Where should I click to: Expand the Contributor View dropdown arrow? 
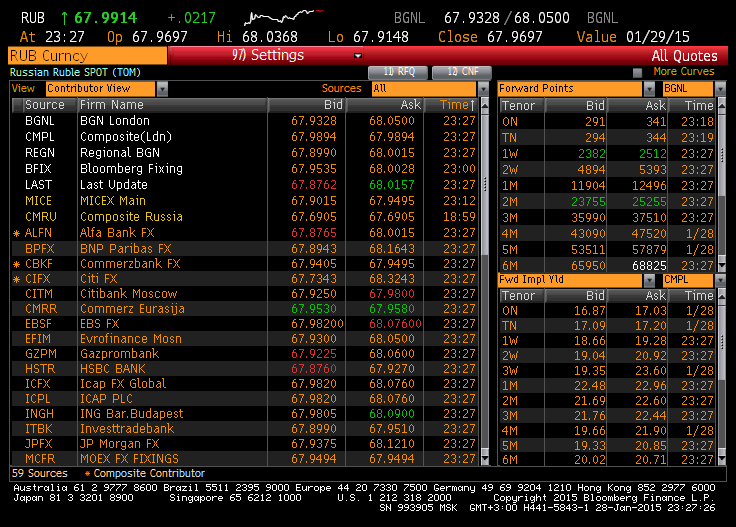pos(162,88)
